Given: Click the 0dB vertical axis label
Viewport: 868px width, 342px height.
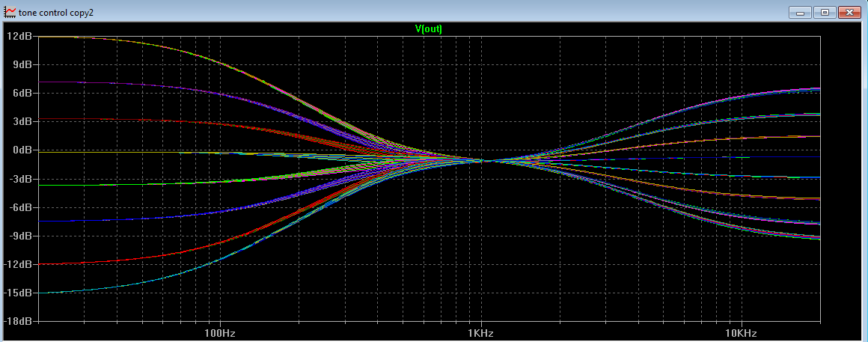Looking at the screenshot, I should pyautogui.click(x=22, y=150).
